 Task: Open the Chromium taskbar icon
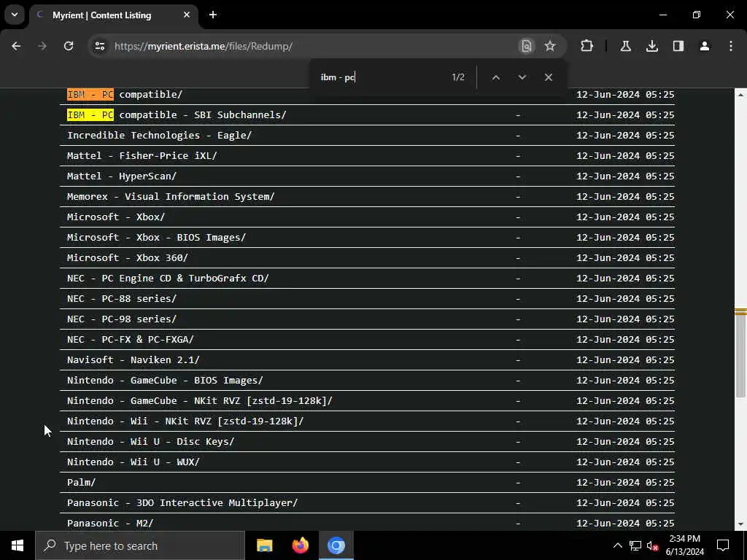point(336,545)
